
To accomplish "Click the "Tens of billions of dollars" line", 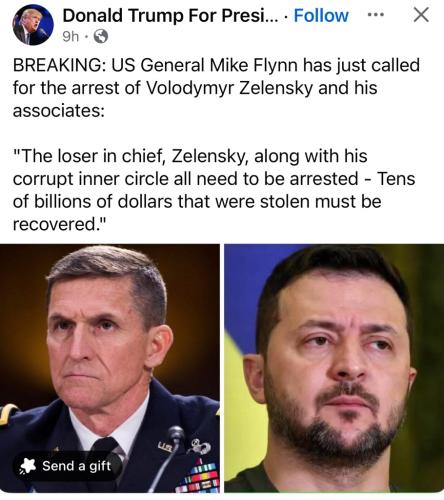I will pyautogui.click(x=197, y=201).
